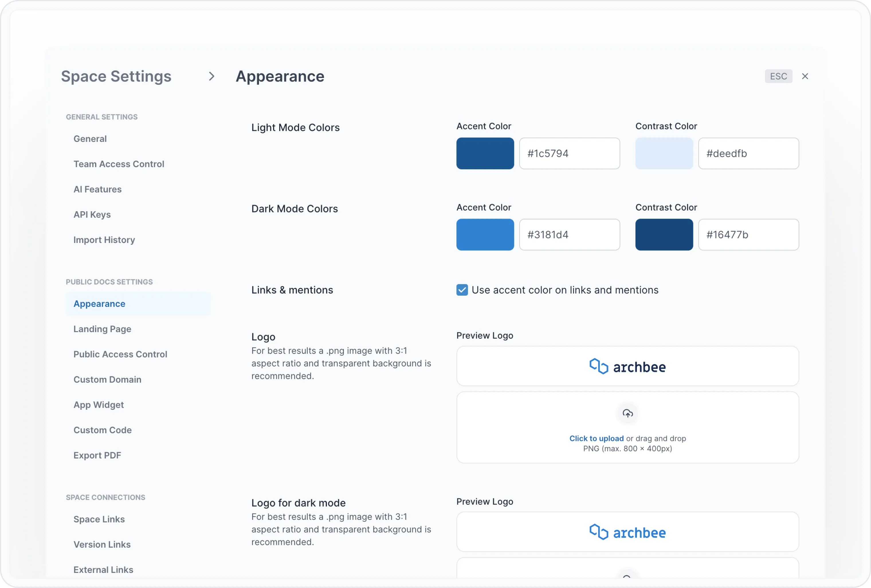Open App Widget settings
The width and height of the screenshot is (871, 588).
pos(99,405)
